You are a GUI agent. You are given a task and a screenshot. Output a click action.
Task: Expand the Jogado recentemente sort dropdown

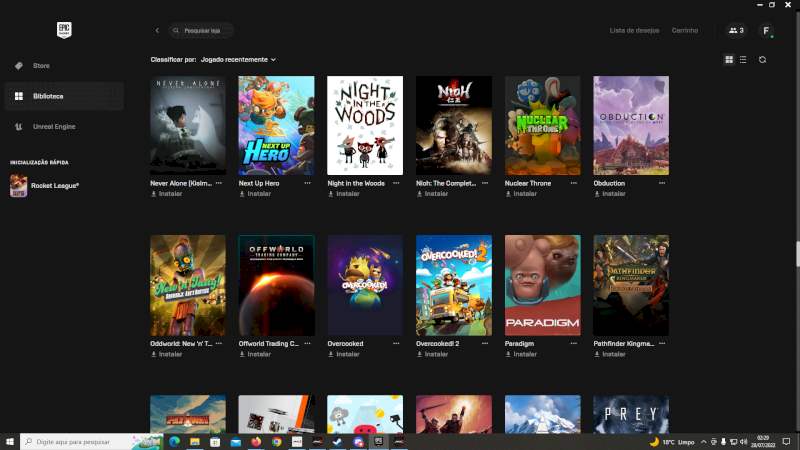(x=238, y=60)
